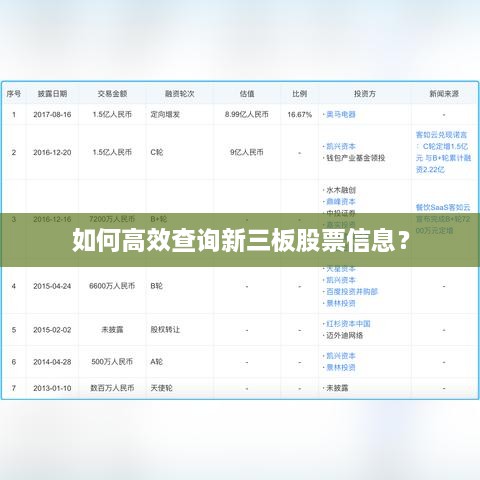Viewport: 480px width, 480px height.
Task: Open news link 客如云兑现诺言 C轮定增1.5亿
Action: [x=443, y=152]
